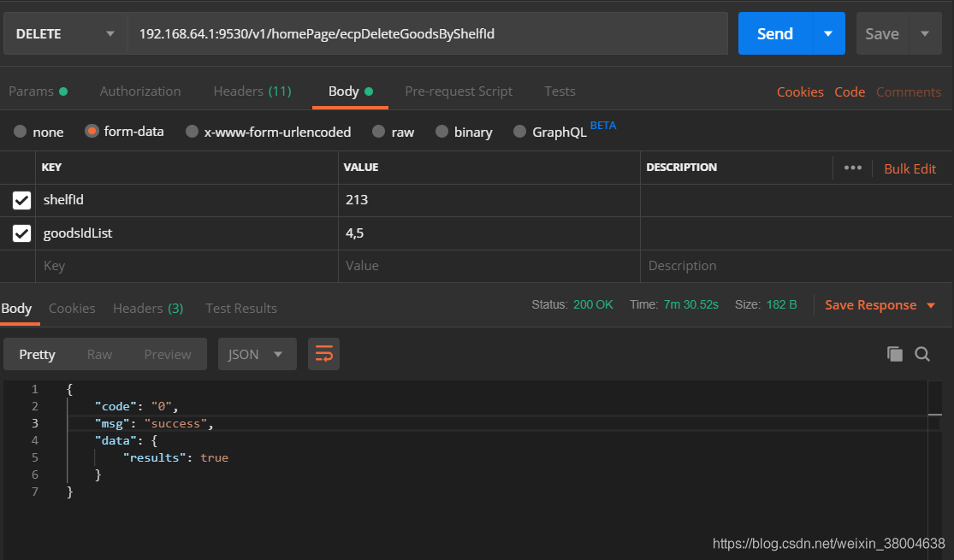
Task: Copy response body using the copy icon
Action: [x=895, y=354]
